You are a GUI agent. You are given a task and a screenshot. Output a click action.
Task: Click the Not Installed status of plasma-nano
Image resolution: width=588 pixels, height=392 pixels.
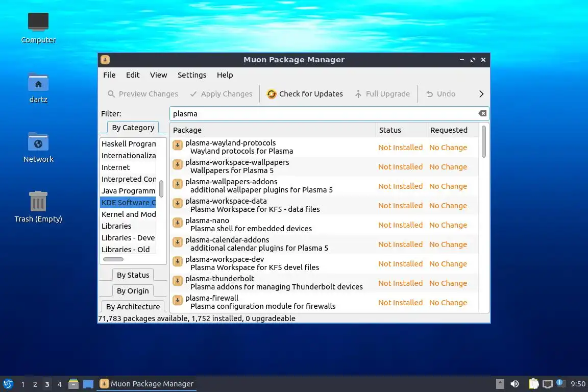click(x=400, y=225)
